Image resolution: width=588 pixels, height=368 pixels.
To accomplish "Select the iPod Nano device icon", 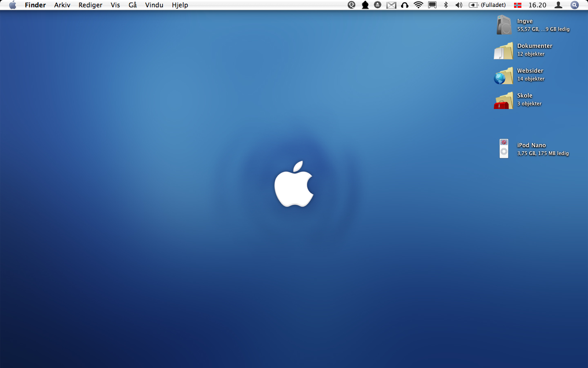I will [x=504, y=149].
